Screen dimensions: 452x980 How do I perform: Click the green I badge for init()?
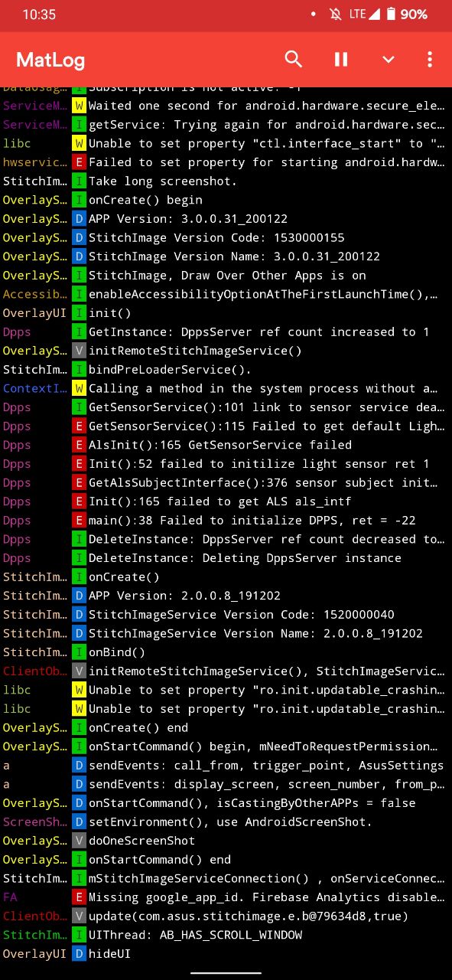coord(79,313)
